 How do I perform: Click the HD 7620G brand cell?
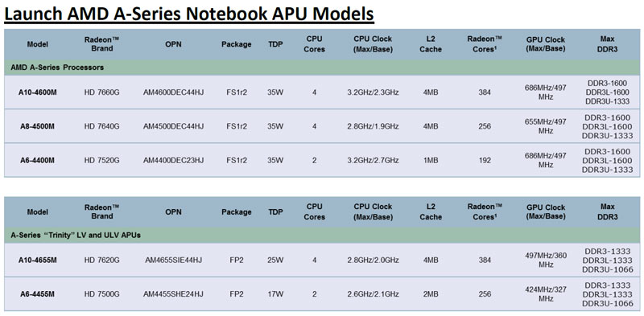pyautogui.click(x=101, y=260)
